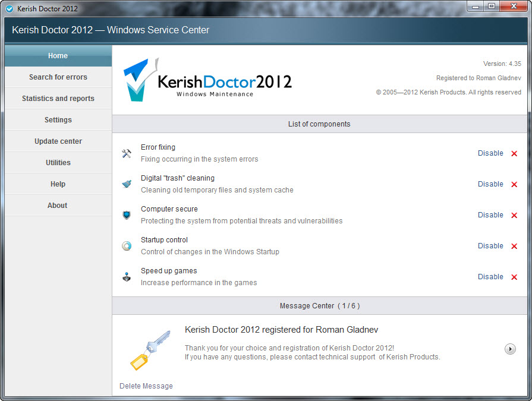The height and width of the screenshot is (401, 532).
Task: Click the red X beside Error fixing
Action: pyautogui.click(x=514, y=153)
